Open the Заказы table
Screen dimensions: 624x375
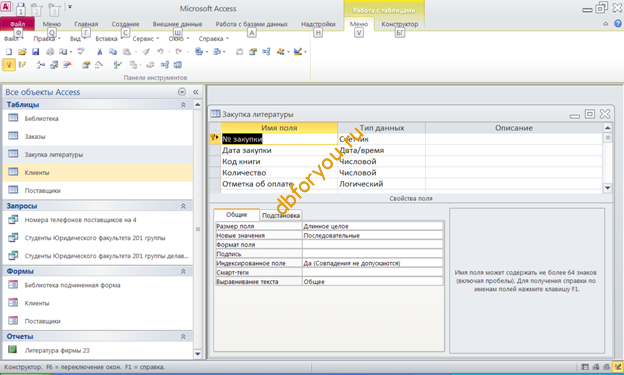point(98,137)
